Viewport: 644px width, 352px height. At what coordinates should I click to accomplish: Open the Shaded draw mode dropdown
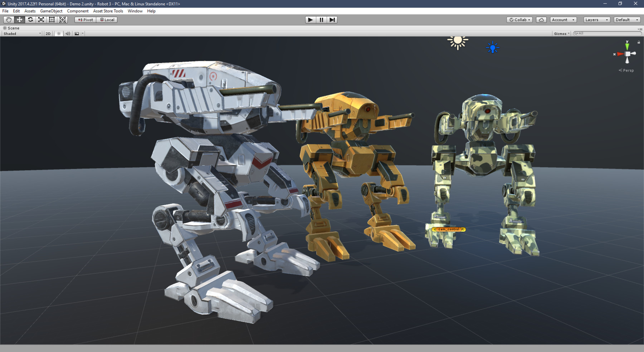click(20, 33)
